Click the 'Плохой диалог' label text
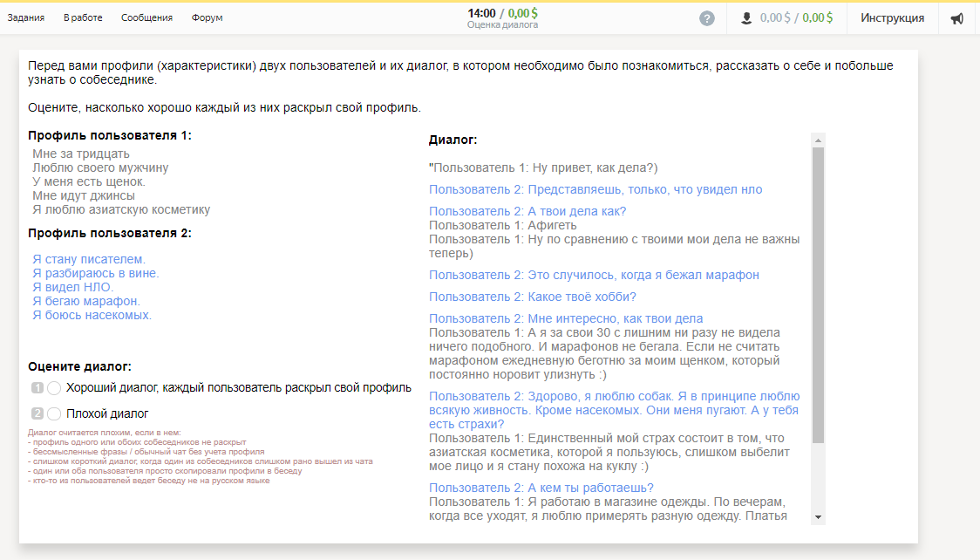 [107, 413]
